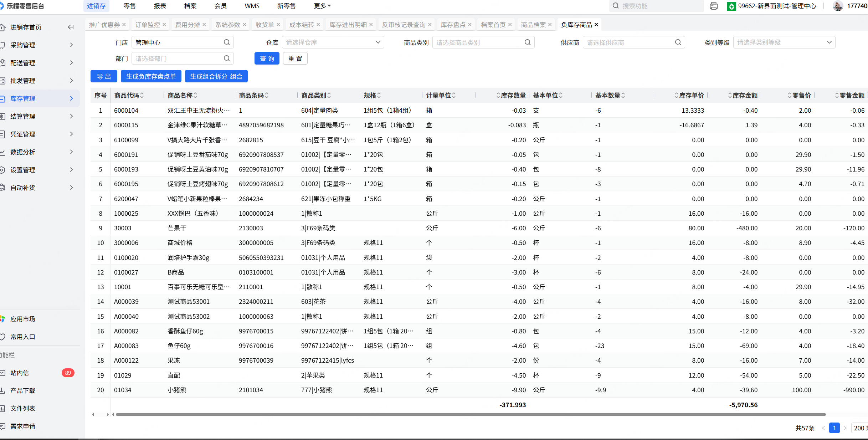This screenshot has width=868, height=440.
Task: Sort by 零售价 column
Action: click(790, 96)
